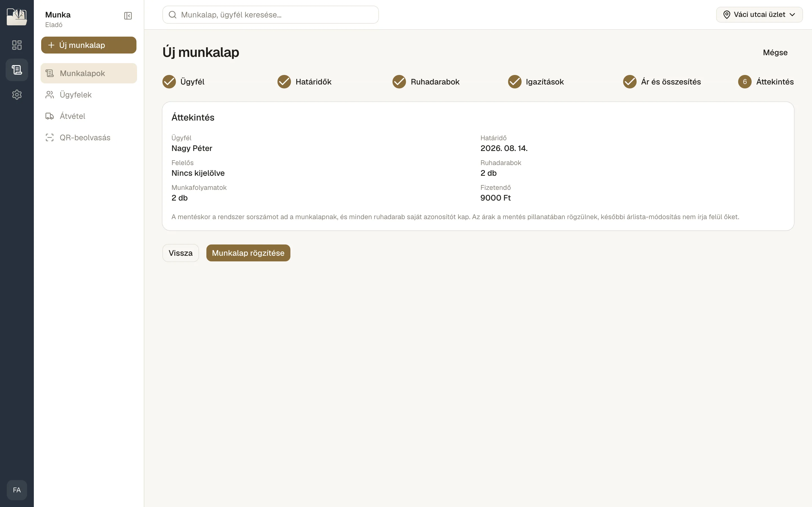Viewport: 812px width, 507px height.
Task: Click the Munkalap rögzítése button
Action: pyautogui.click(x=248, y=253)
